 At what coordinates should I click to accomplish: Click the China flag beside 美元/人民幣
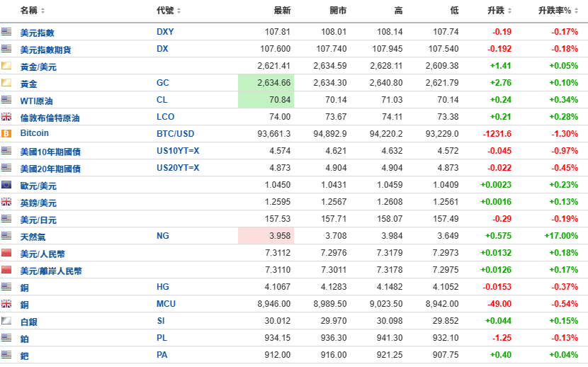(x=6, y=253)
